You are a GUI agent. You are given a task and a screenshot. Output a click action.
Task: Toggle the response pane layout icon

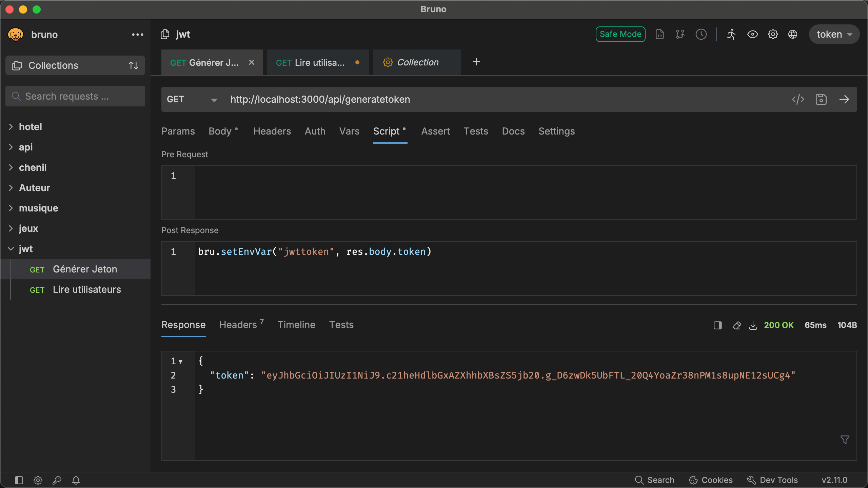click(717, 325)
